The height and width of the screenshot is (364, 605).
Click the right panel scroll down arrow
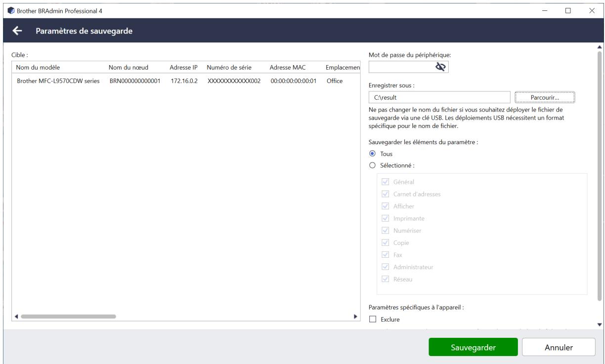coord(600,324)
